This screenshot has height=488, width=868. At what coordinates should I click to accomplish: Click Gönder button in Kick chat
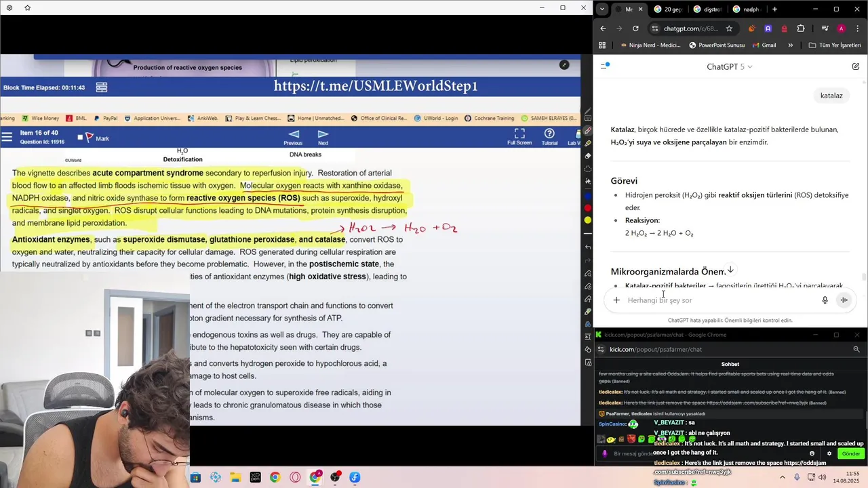point(850,453)
